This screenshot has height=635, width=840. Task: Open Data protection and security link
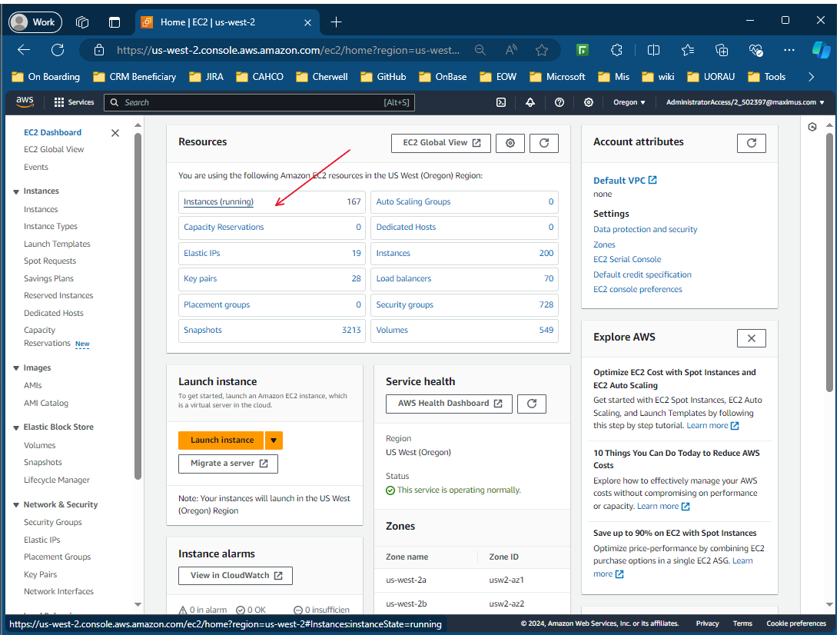click(645, 229)
